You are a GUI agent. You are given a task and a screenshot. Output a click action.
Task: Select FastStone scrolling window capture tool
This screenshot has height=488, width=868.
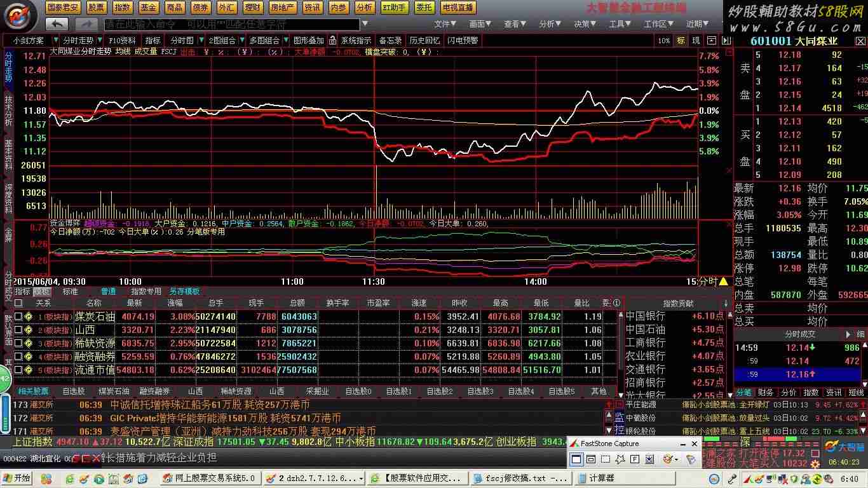pos(649,459)
